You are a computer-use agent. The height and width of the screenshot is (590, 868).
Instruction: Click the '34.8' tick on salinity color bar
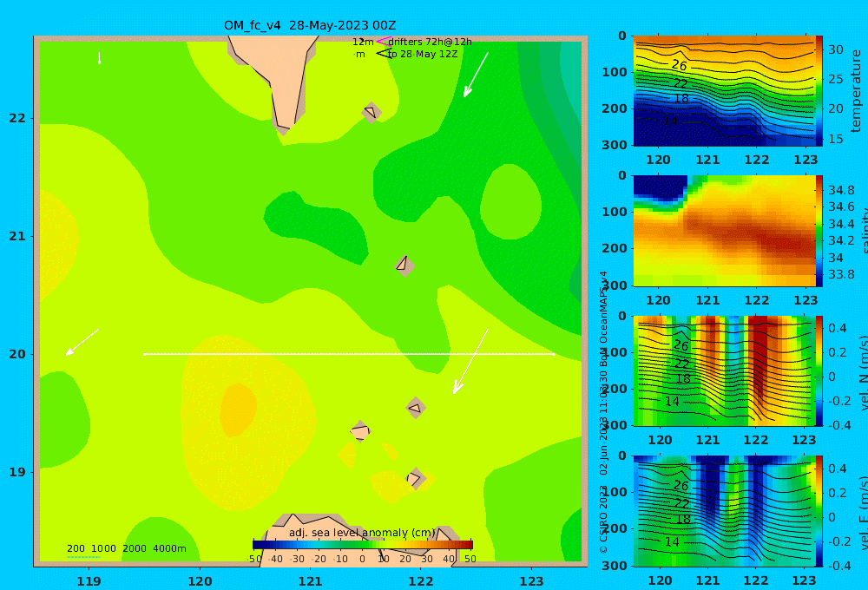(841, 190)
